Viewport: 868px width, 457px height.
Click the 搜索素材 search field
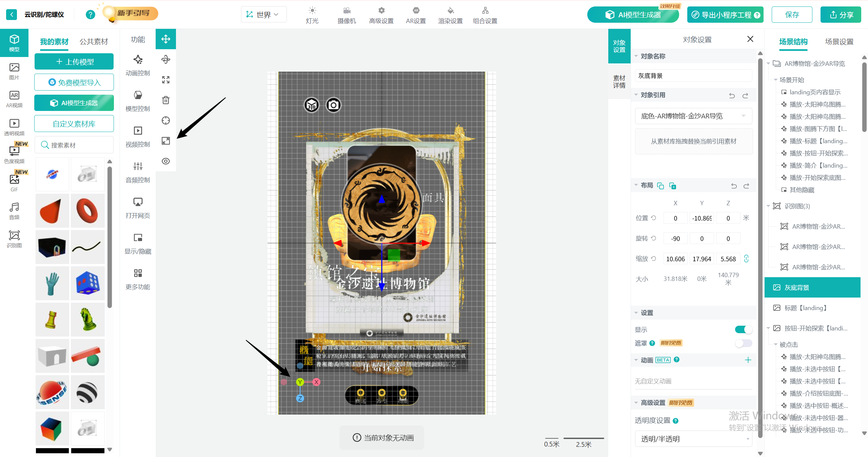click(x=74, y=145)
